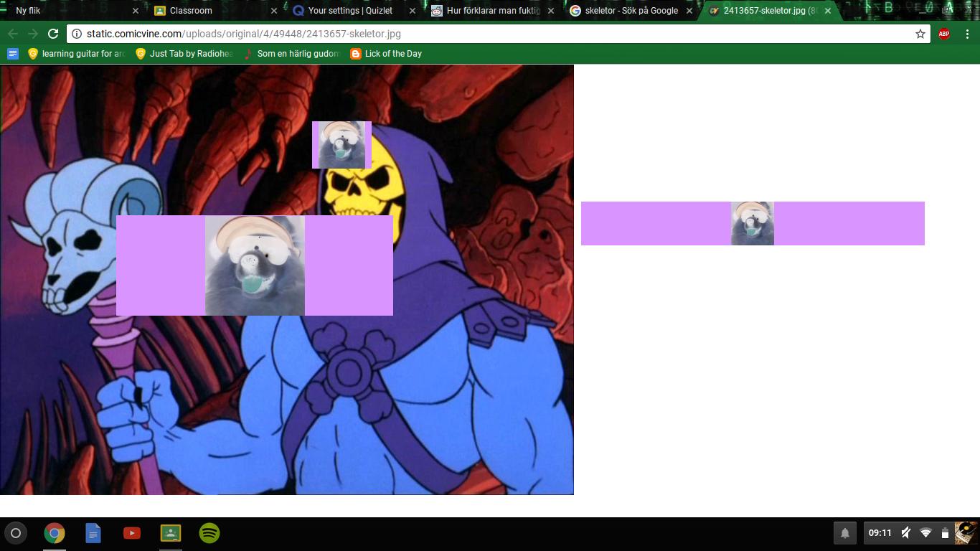The width and height of the screenshot is (980, 551).
Task: Reload the page with the refresh icon
Action: tap(53, 34)
